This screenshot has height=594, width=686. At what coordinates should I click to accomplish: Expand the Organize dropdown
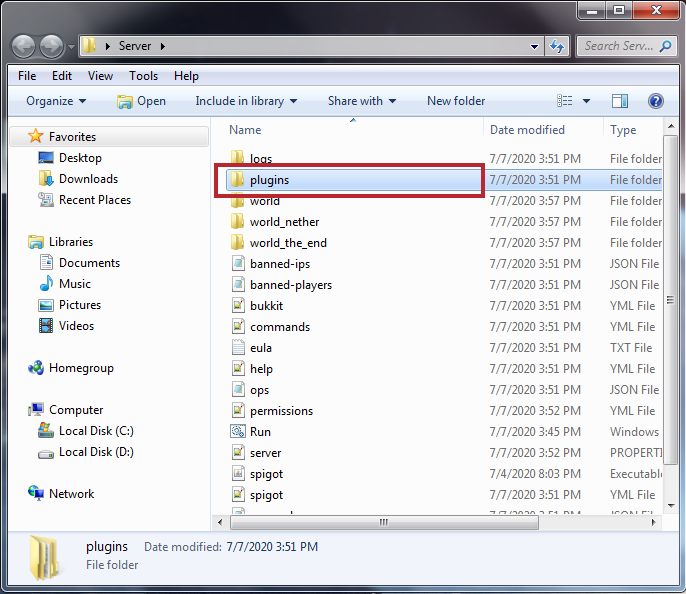point(56,101)
